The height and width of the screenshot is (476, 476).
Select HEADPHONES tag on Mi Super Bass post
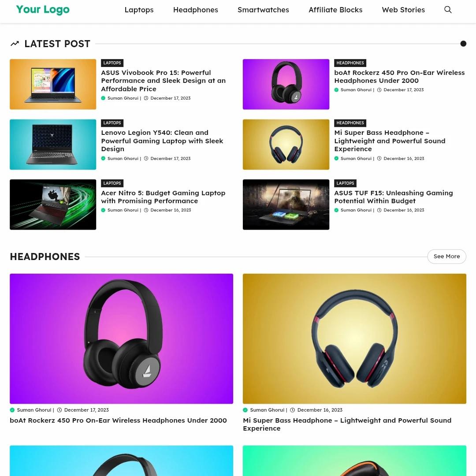tap(350, 123)
